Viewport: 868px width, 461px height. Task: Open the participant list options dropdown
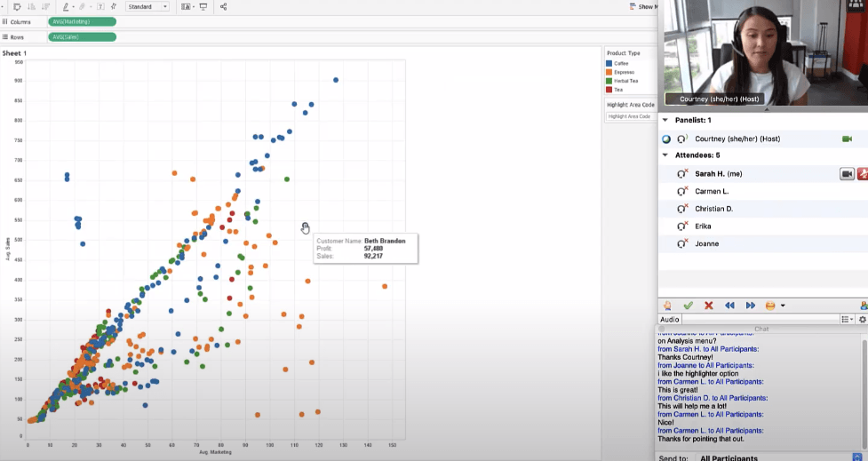click(847, 319)
